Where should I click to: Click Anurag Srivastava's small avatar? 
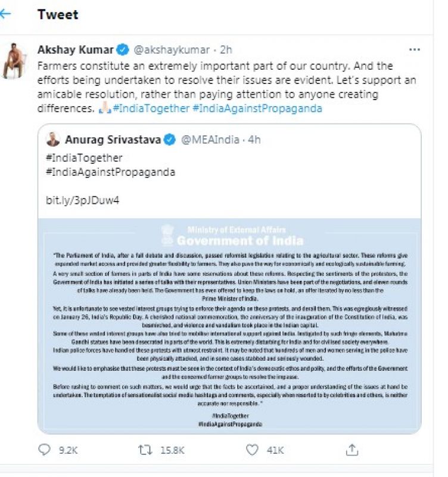click(53, 140)
